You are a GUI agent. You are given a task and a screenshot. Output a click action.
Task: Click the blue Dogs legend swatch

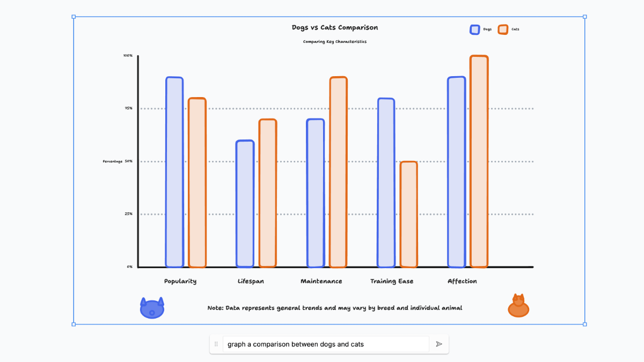(x=474, y=29)
